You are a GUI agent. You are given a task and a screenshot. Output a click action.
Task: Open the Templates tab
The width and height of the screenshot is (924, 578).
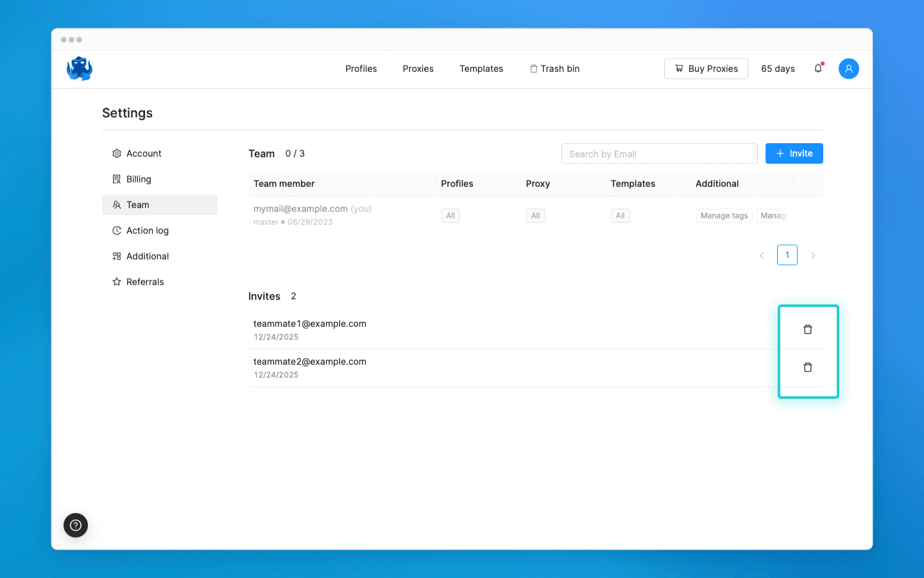coord(481,69)
